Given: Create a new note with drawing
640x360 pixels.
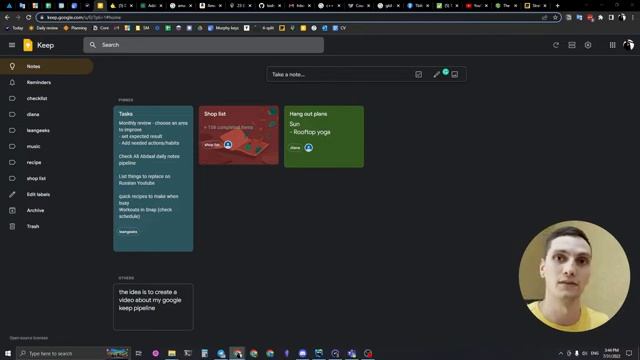Looking at the screenshot, I should [436, 74].
